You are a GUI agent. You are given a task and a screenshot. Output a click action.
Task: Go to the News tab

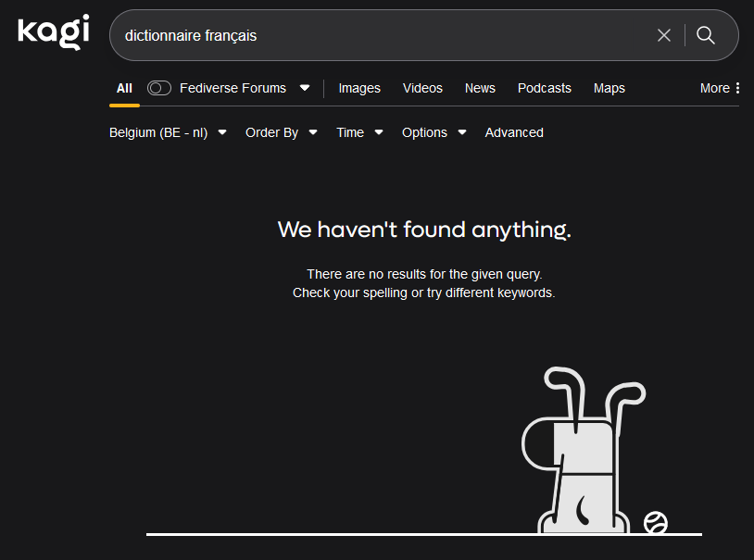(480, 88)
